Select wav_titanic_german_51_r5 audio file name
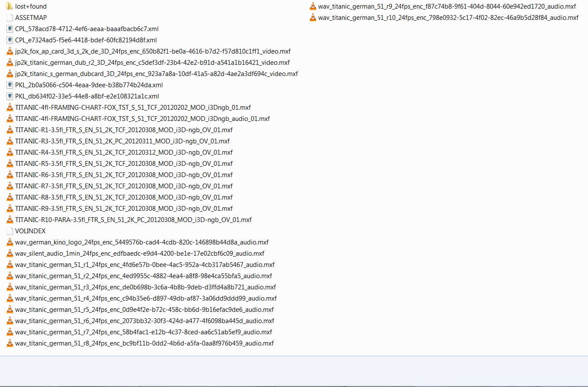This screenshot has width=588, height=387. [144, 310]
